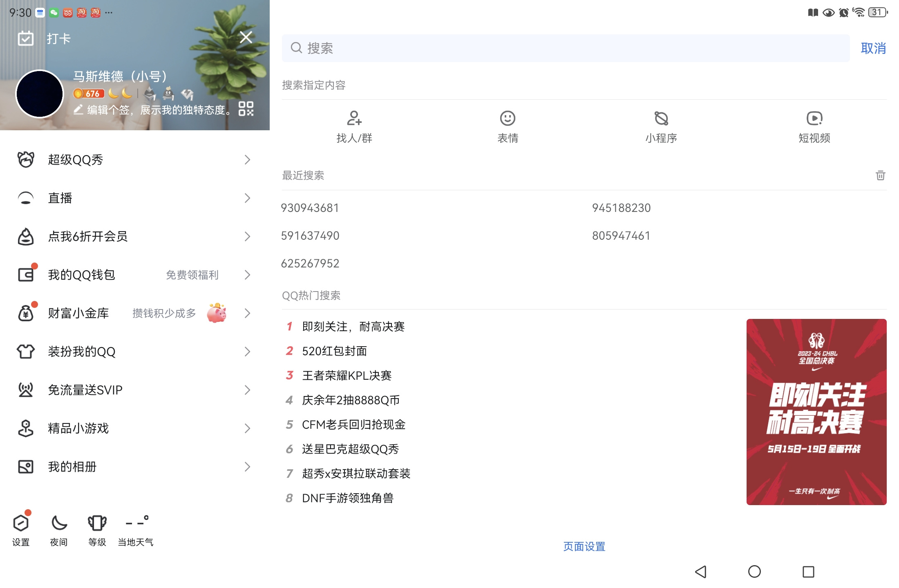Tap the WeChat notification icon in status bar
Viewport: 899px width, 588px height.
tap(54, 13)
